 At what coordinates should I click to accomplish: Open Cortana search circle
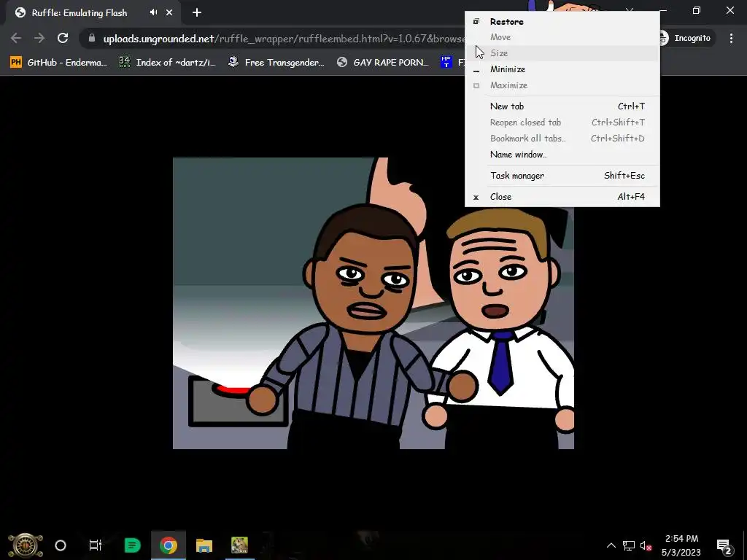[x=61, y=545]
